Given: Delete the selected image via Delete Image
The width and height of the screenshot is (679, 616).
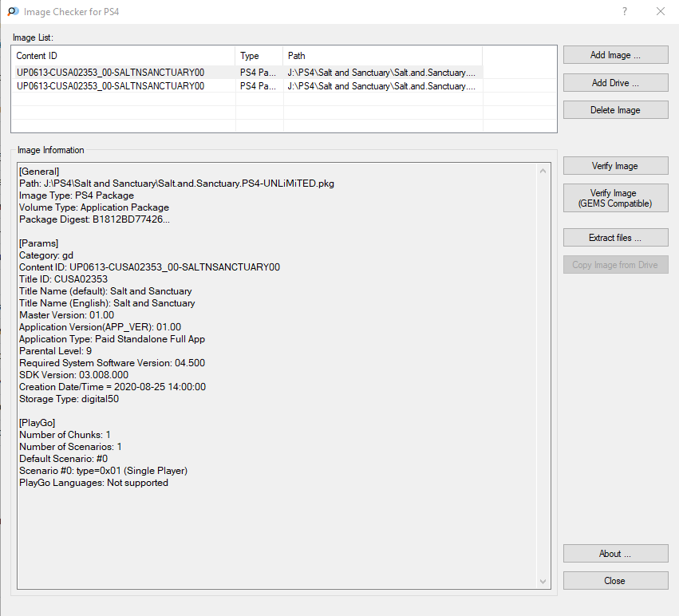Looking at the screenshot, I should (x=615, y=110).
